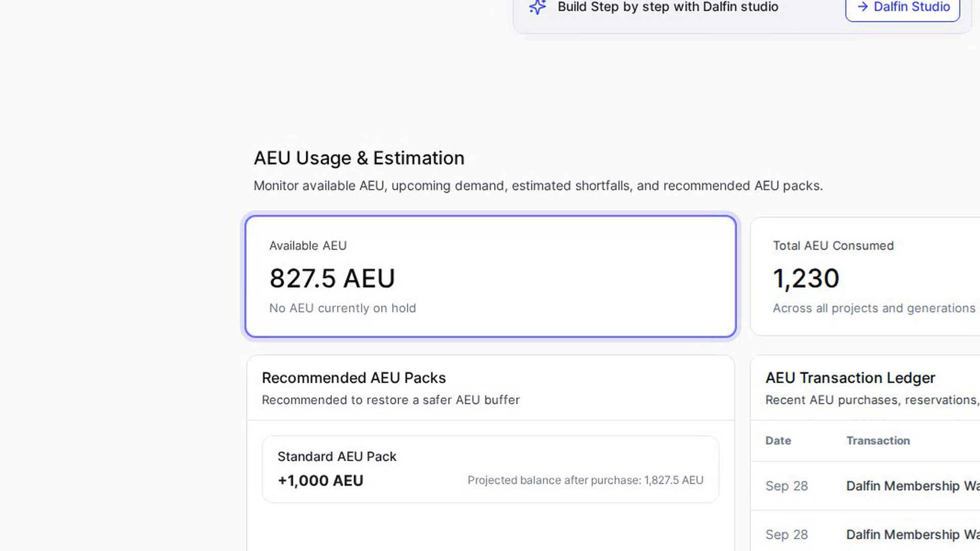Click 'No AEU currently on hold' text
The width and height of the screenshot is (980, 551).
tap(342, 308)
